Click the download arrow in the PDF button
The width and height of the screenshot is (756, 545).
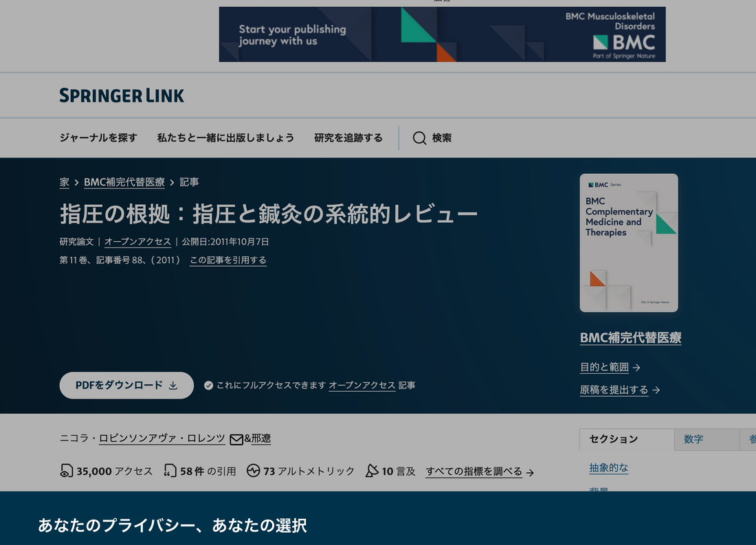click(173, 386)
